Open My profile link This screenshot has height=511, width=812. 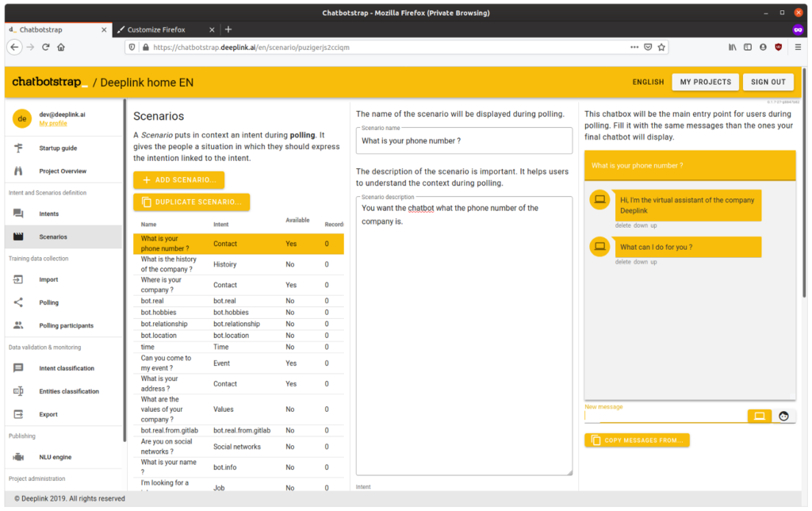(53, 123)
